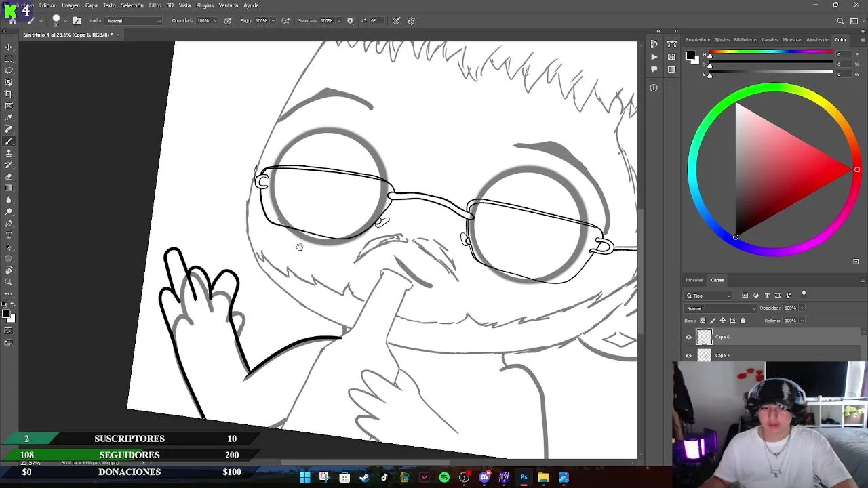Screen dimensions: 868x488
Task: Select the Brush tool in left toolbar
Action: (x=9, y=142)
